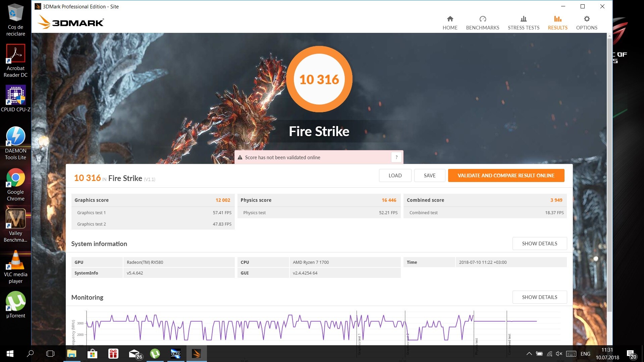This screenshot has width=644, height=362.
Task: Open File Explorer from taskbar
Action: [71, 354]
